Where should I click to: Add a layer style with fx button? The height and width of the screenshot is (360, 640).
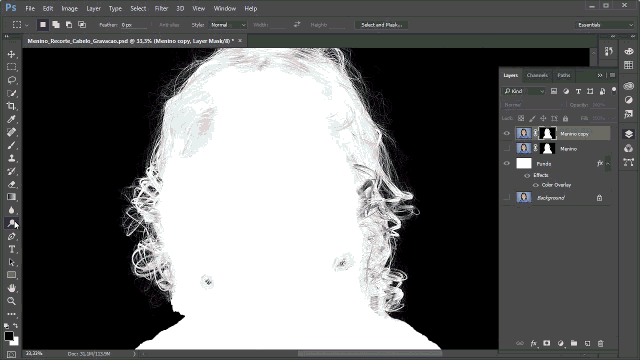pyautogui.click(x=533, y=344)
